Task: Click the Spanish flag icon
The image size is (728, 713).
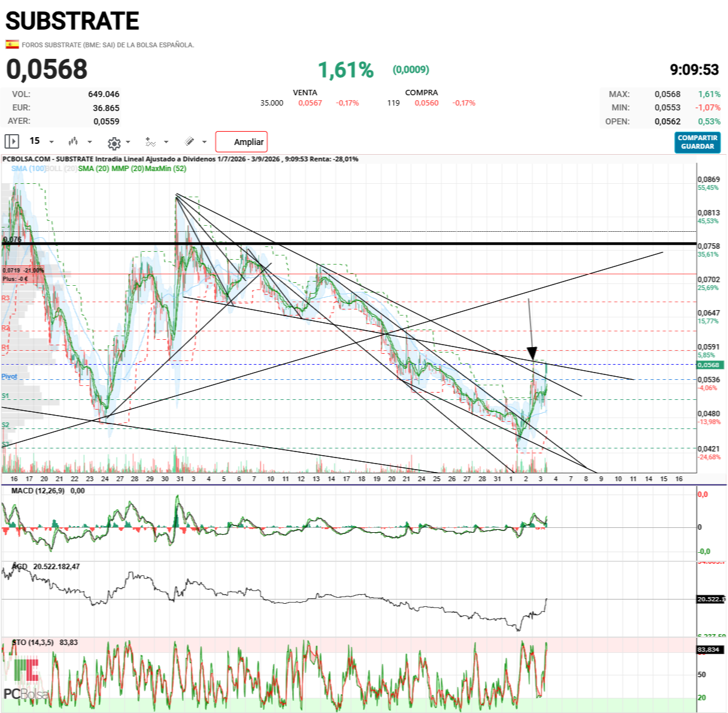Action: point(12,44)
